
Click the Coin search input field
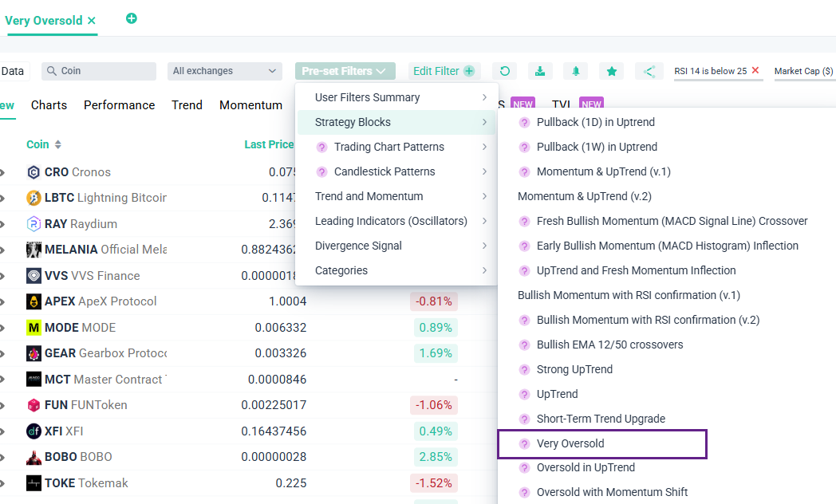[x=104, y=71]
